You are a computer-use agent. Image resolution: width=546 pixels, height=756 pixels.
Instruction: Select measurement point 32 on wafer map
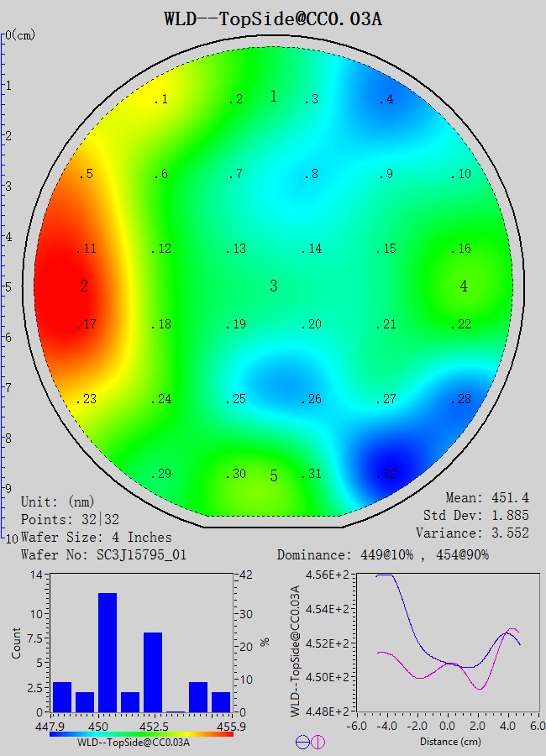pyautogui.click(x=386, y=475)
